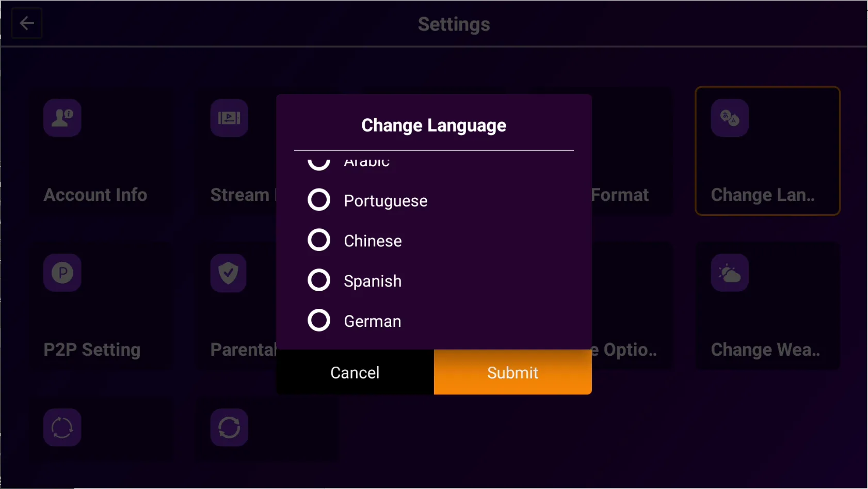Click the P2P Setting label
Image resolution: width=868 pixels, height=489 pixels.
pyautogui.click(x=92, y=350)
